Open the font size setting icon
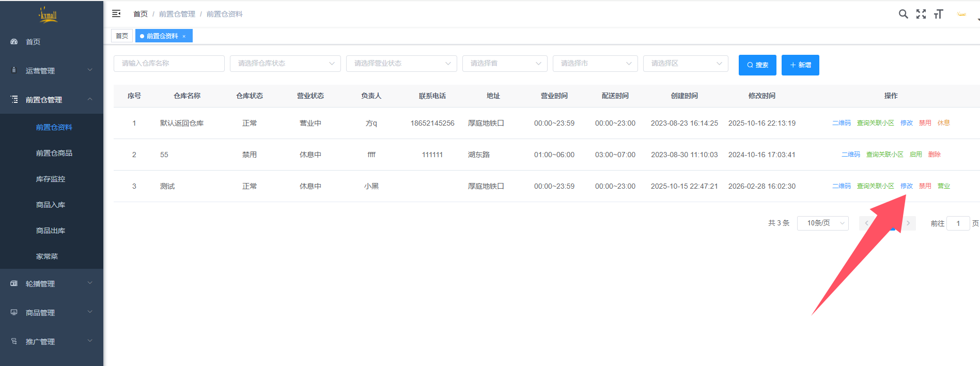Image resolution: width=980 pixels, height=366 pixels. pos(938,14)
